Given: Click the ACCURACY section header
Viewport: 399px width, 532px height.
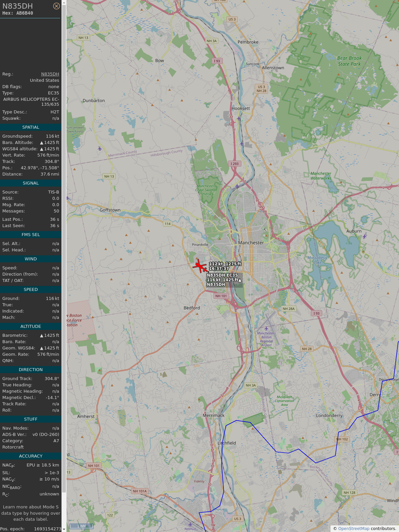Looking at the screenshot, I should point(31,456).
